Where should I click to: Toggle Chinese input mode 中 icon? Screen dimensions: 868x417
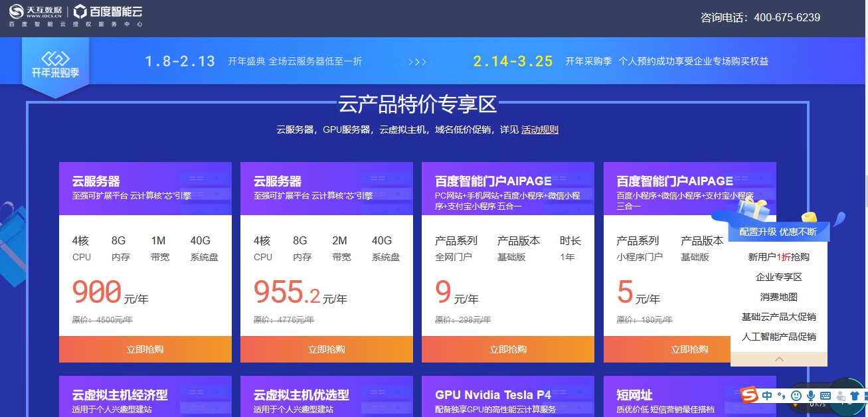767,396
